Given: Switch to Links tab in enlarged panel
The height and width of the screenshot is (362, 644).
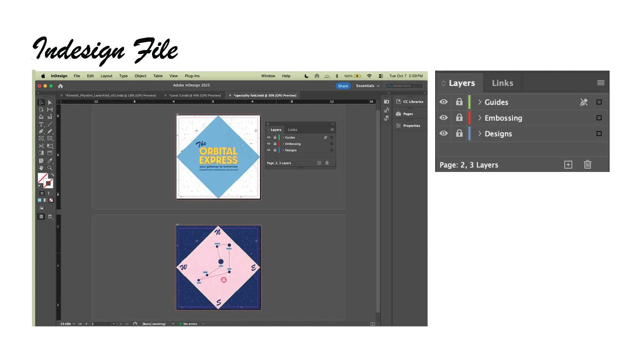Looking at the screenshot, I should (502, 83).
